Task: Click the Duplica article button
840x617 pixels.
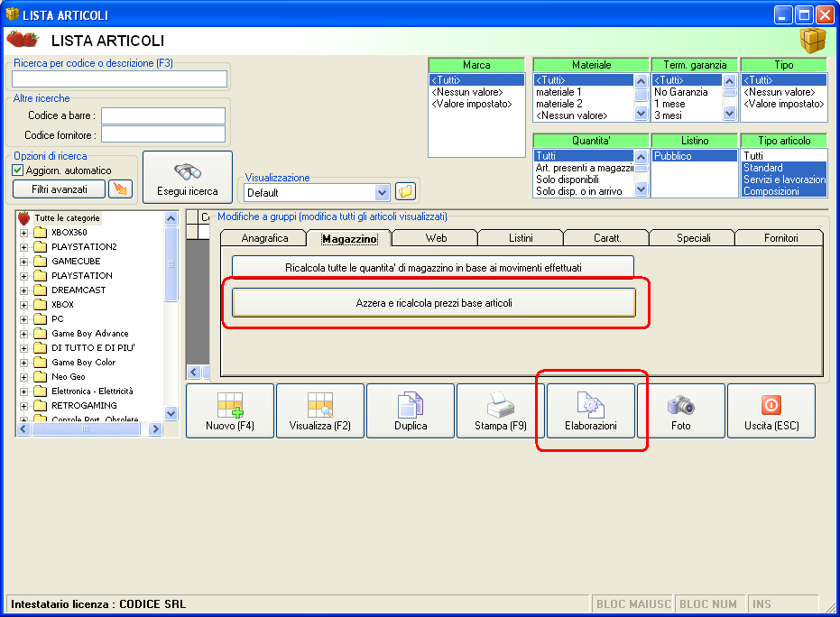Action: pyautogui.click(x=411, y=410)
